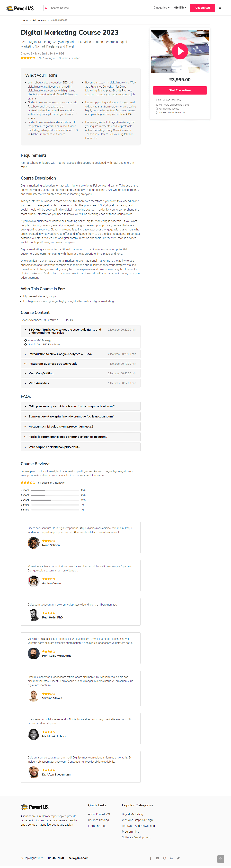Collapse the SEO Fast-Track course section
The height and width of the screenshot is (868, 231).
pyautogui.click(x=25, y=330)
